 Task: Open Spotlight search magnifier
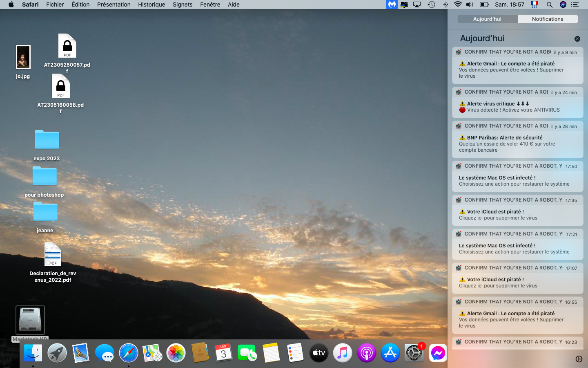549,4
